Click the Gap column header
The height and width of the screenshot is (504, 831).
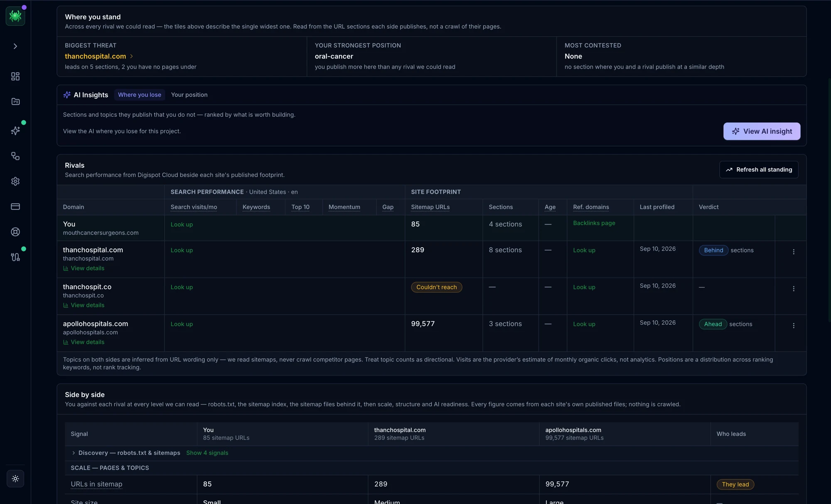[388, 207]
